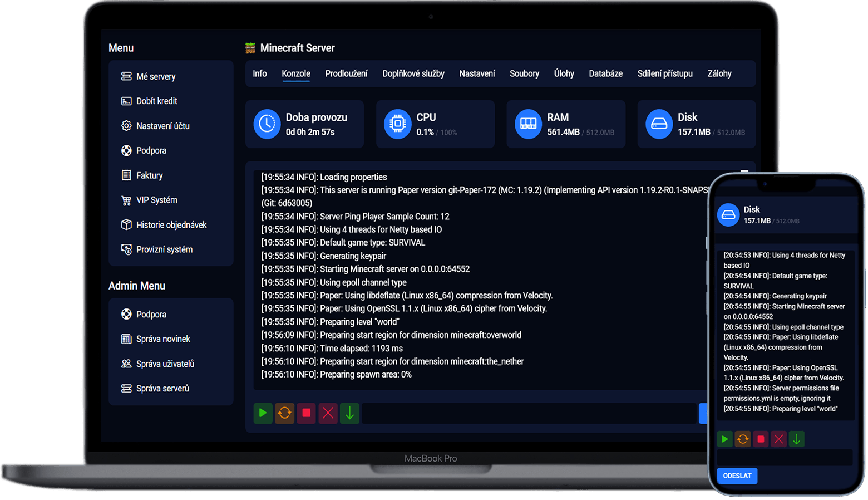Select the CPU chip icon on the stats card

[397, 124]
